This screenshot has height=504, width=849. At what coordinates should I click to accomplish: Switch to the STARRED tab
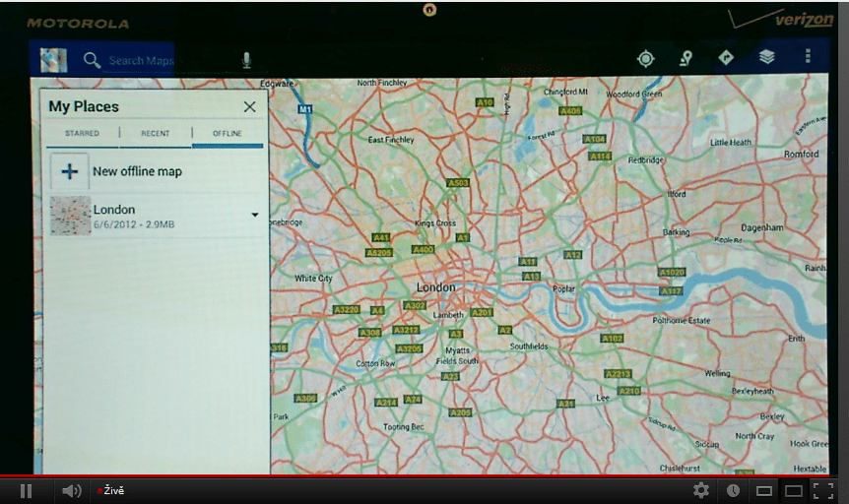coord(83,133)
